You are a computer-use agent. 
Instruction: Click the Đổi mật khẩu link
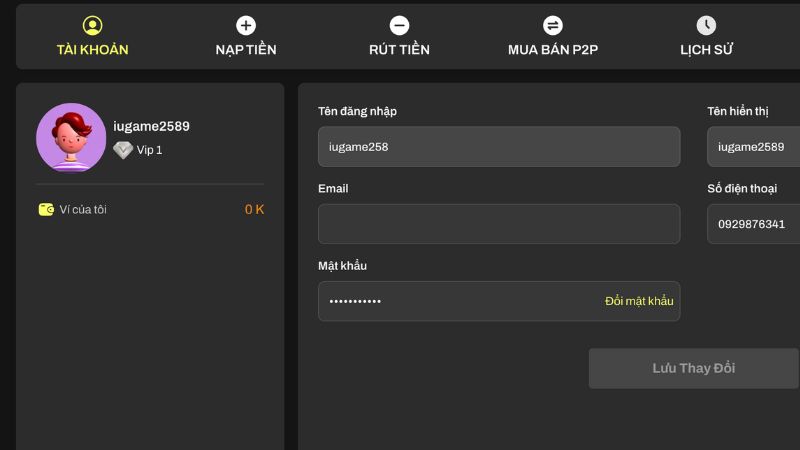pos(639,301)
